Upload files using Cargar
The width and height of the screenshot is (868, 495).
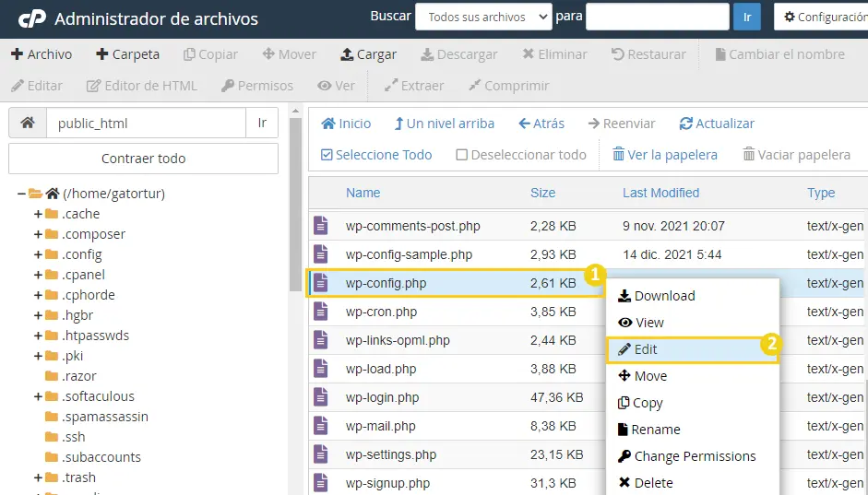tap(368, 54)
